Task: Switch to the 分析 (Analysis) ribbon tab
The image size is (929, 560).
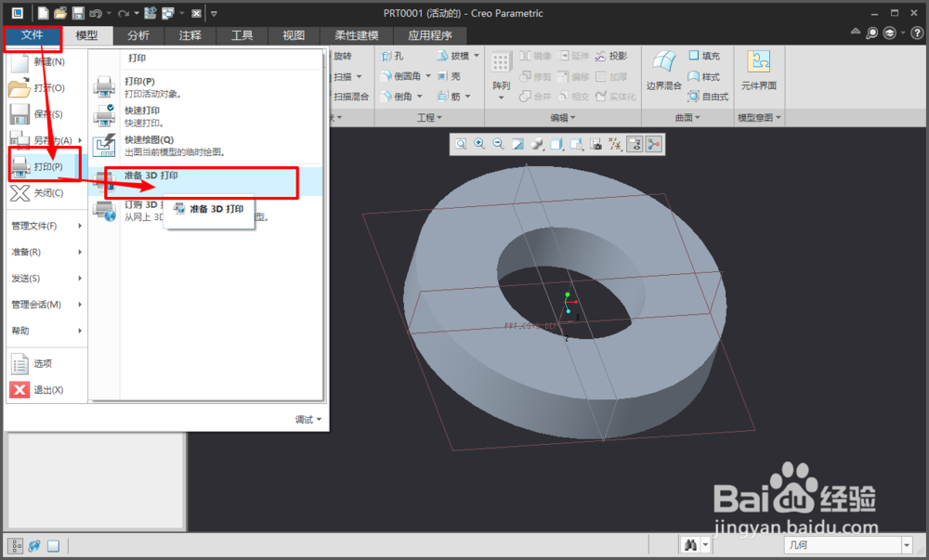Action: (138, 35)
